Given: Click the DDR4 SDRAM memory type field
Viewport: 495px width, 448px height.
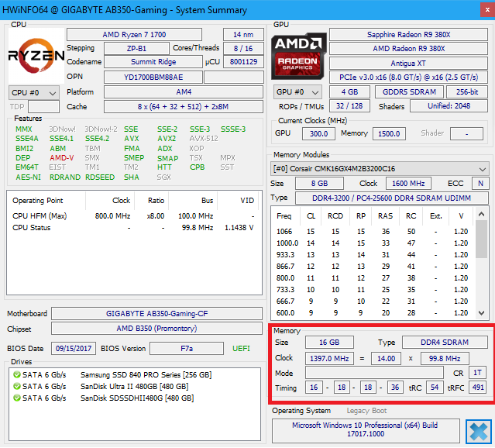Looking at the screenshot, I should (445, 343).
